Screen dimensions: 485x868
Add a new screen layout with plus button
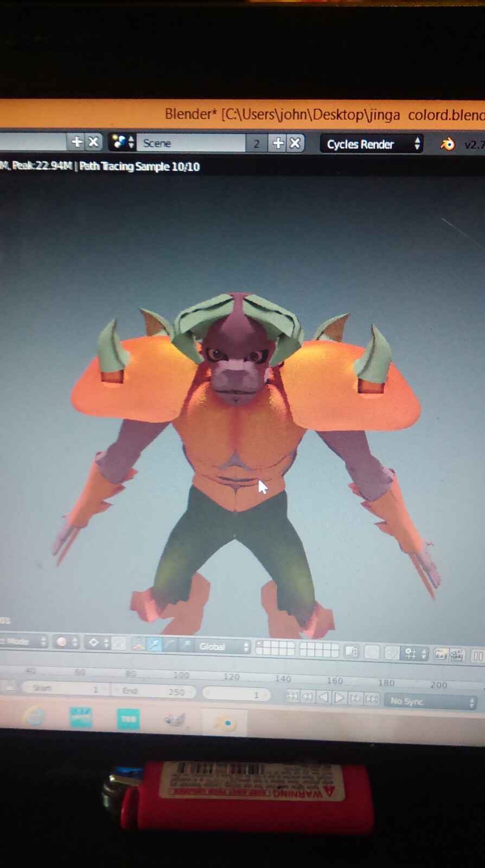(76, 142)
